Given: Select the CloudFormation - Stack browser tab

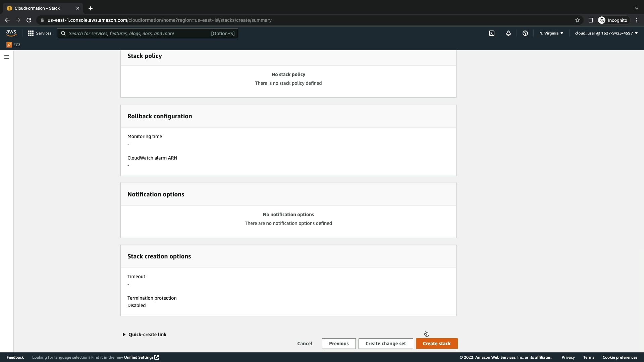Looking at the screenshot, I should tap(37, 8).
